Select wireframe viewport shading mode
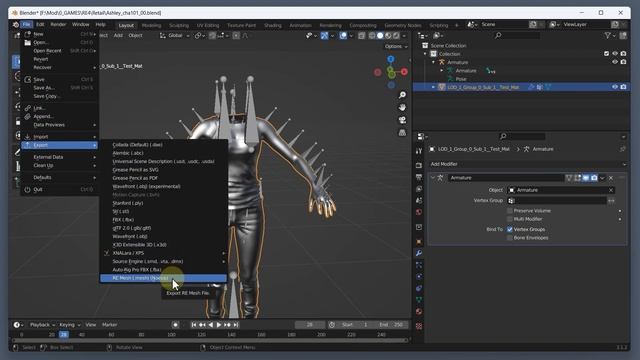Image resolution: width=640 pixels, height=360 pixels. tap(372, 36)
